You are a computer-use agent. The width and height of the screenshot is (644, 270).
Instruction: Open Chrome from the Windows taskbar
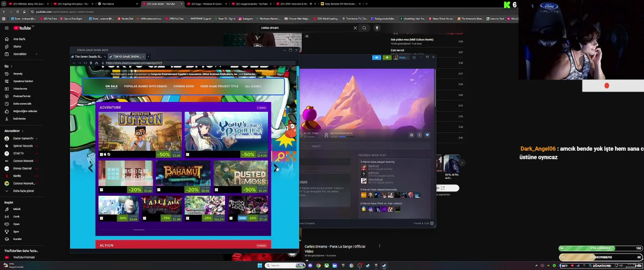coord(318,265)
